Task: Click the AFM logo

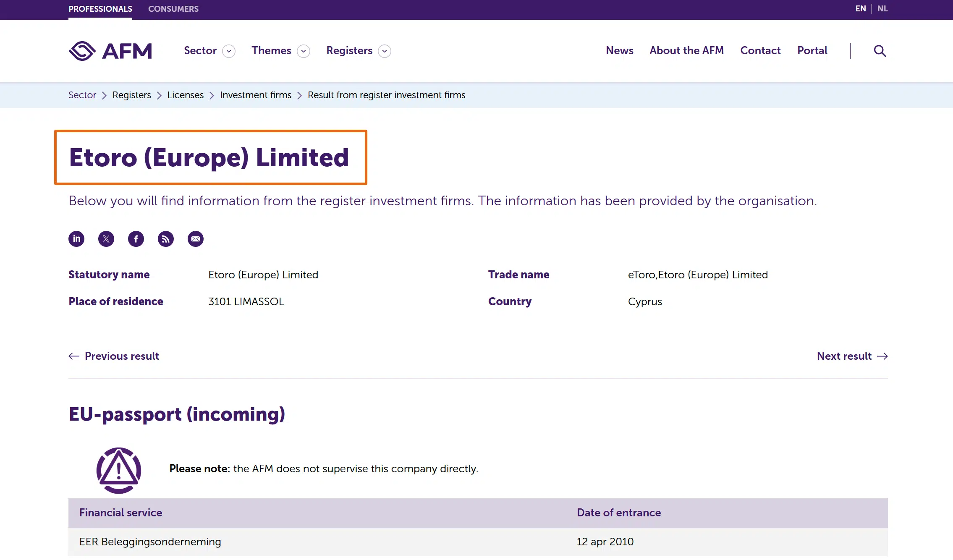Action: [x=110, y=51]
